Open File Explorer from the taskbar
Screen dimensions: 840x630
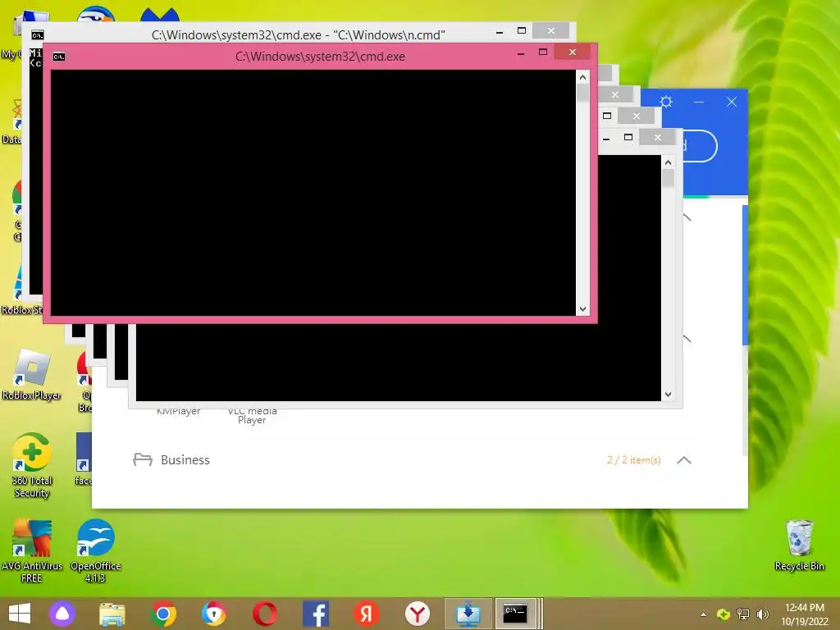coord(112,614)
